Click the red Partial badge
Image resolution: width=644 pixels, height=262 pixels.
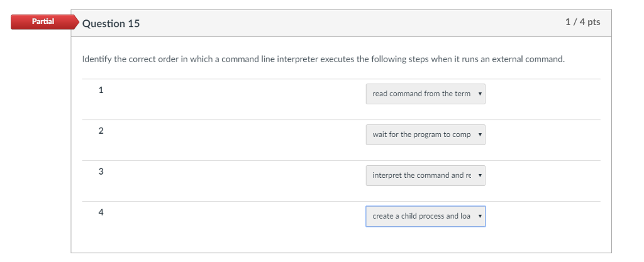(43, 22)
